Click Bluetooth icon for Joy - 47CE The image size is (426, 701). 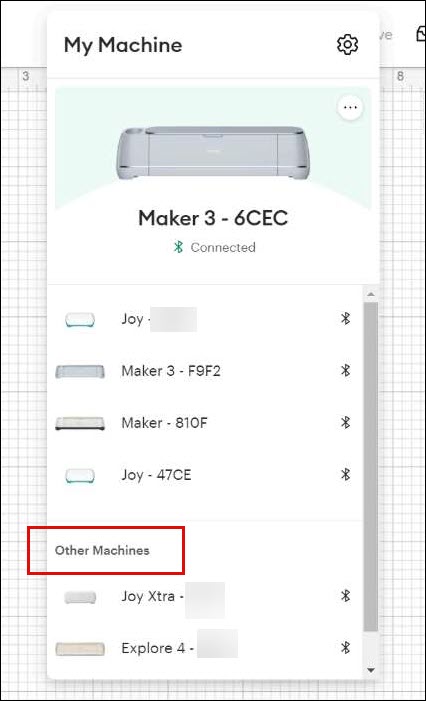pos(345,474)
